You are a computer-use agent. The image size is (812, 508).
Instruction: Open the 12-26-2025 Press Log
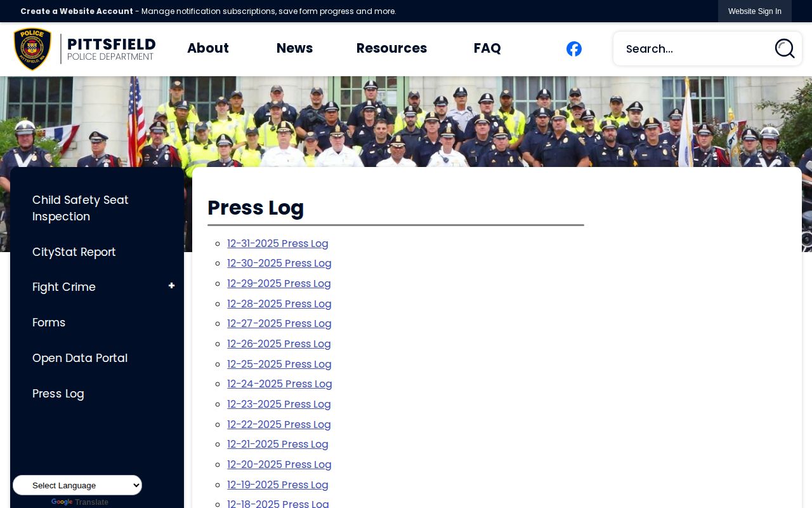pyautogui.click(x=279, y=344)
